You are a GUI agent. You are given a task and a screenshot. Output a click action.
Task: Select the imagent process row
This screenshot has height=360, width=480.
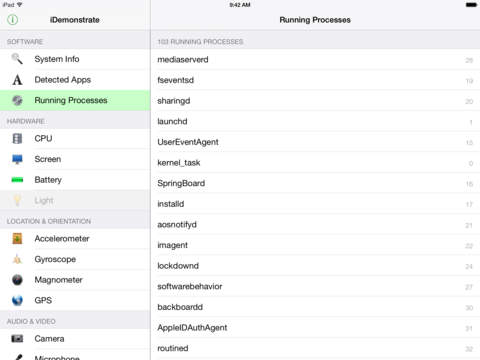315,245
